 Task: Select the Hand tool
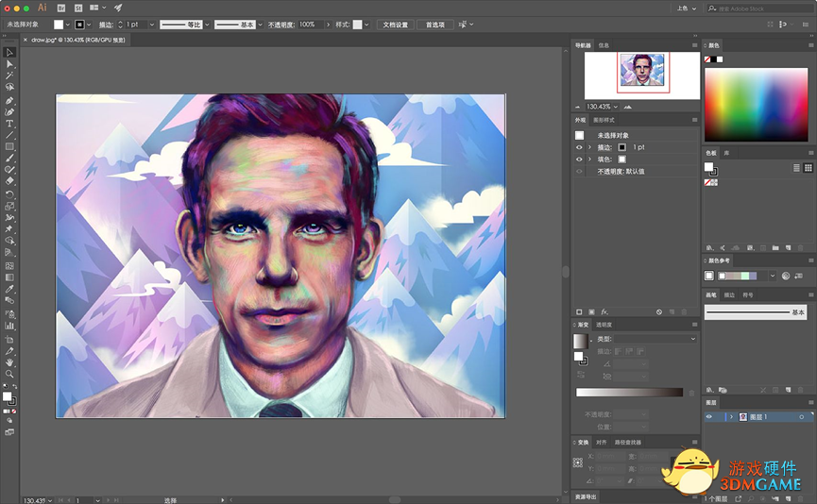(x=9, y=362)
